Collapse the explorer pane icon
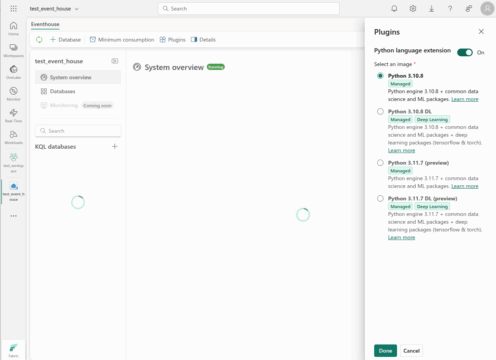Image resolution: width=496 pixels, height=360 pixels. (114, 61)
